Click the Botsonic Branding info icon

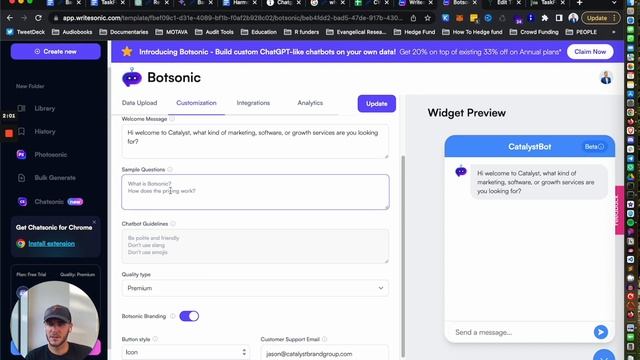point(173,316)
